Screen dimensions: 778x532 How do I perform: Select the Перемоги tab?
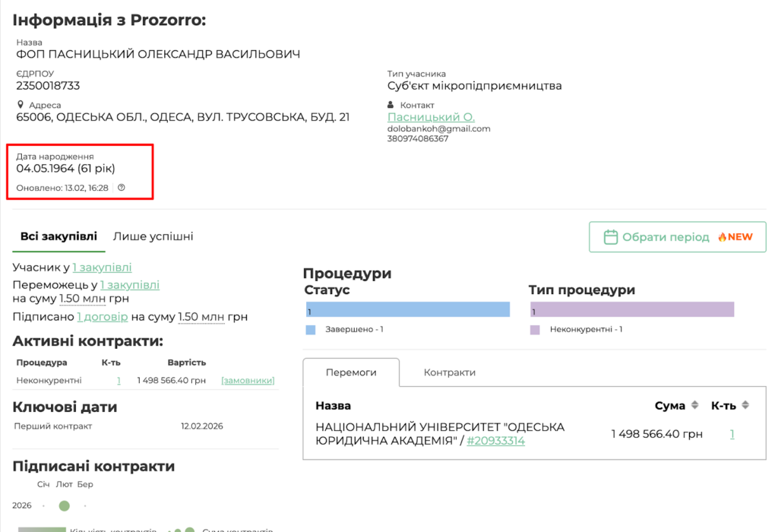pos(350,372)
